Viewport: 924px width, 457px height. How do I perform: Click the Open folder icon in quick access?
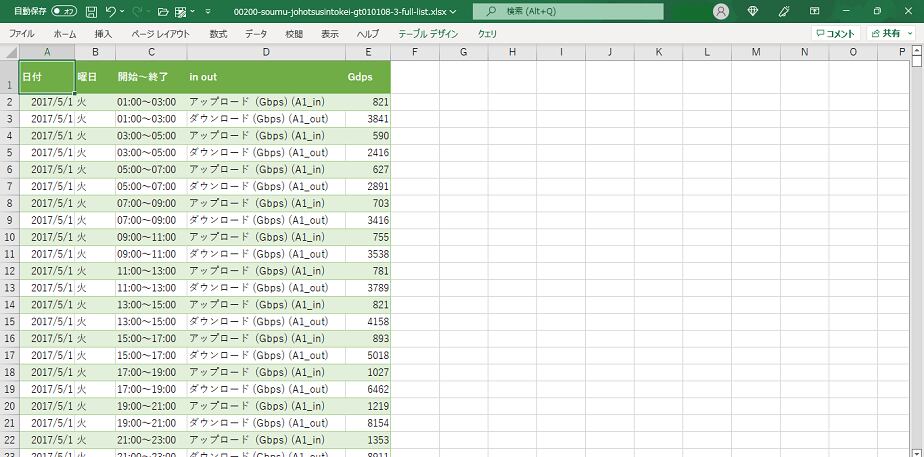tap(163, 11)
